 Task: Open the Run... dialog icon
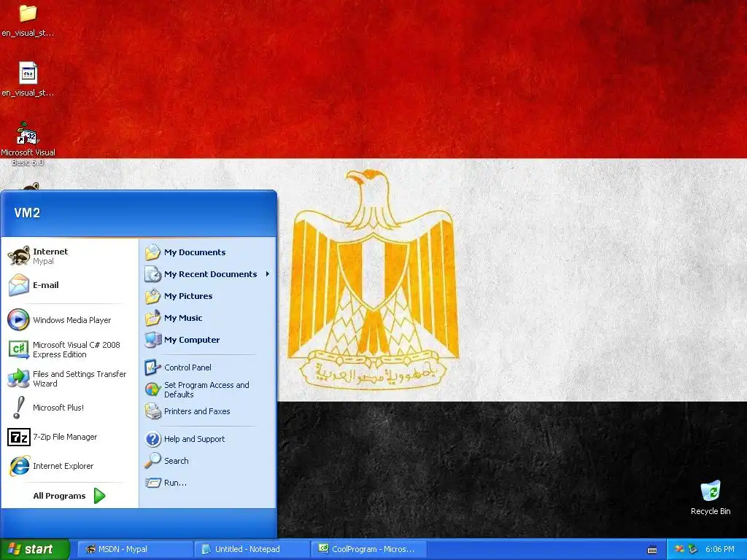[153, 483]
